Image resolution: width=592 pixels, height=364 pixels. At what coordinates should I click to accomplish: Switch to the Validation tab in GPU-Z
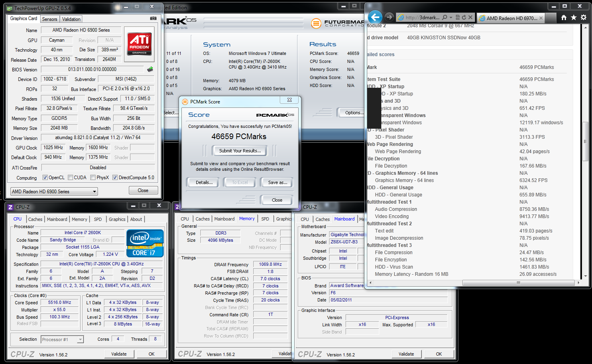pos(71,19)
